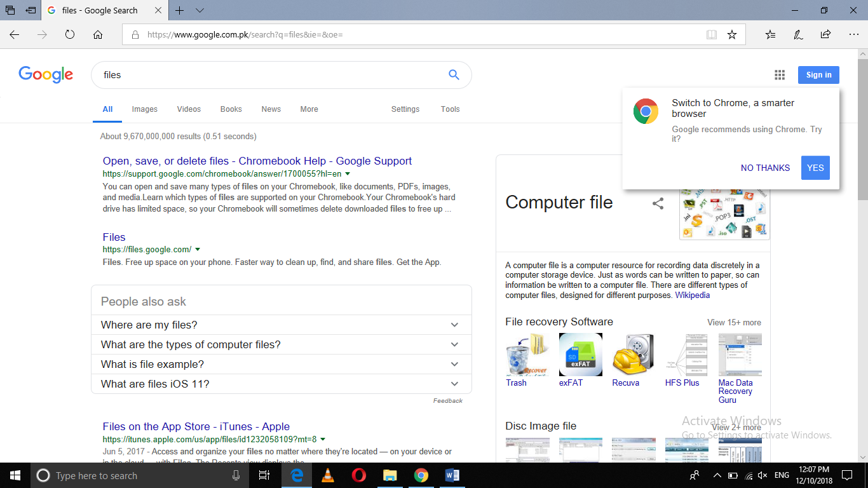The height and width of the screenshot is (488, 868).
Task: Open the Wikipedia link in the description
Action: point(692,295)
